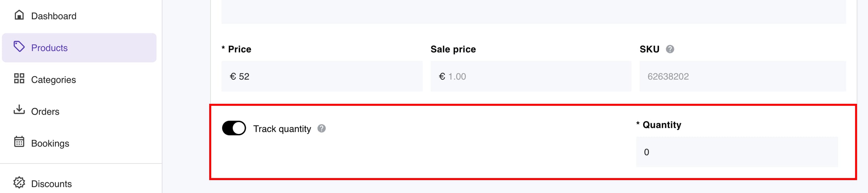Image resolution: width=868 pixels, height=193 pixels.
Task: Click the Discounts badge icon
Action: pos(19,182)
